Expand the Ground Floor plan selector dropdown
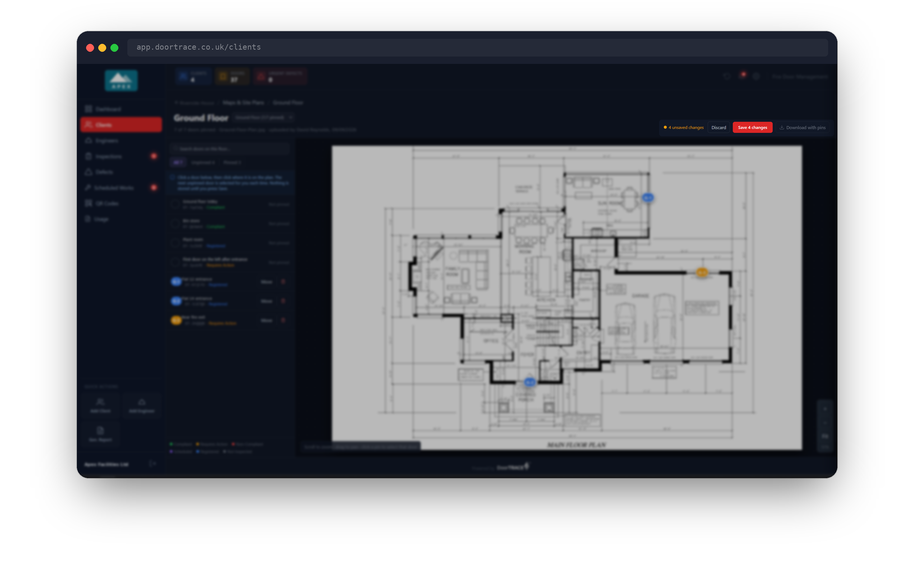This screenshot has width=914, height=588. point(263,118)
